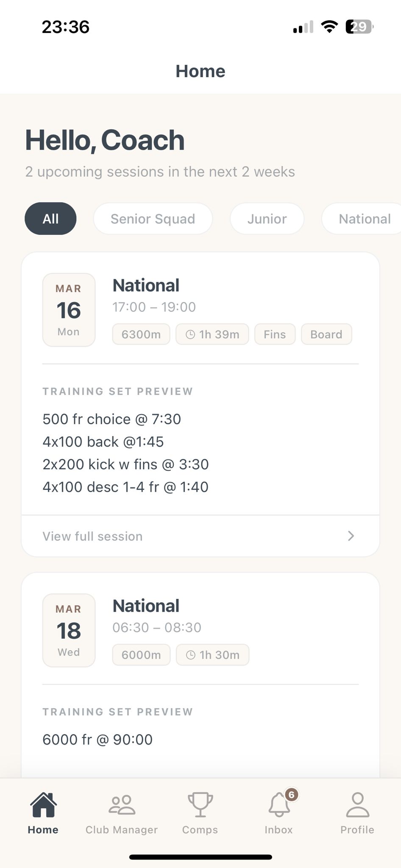Tap View full session link
Screen dimensions: 401x868
coord(92,536)
